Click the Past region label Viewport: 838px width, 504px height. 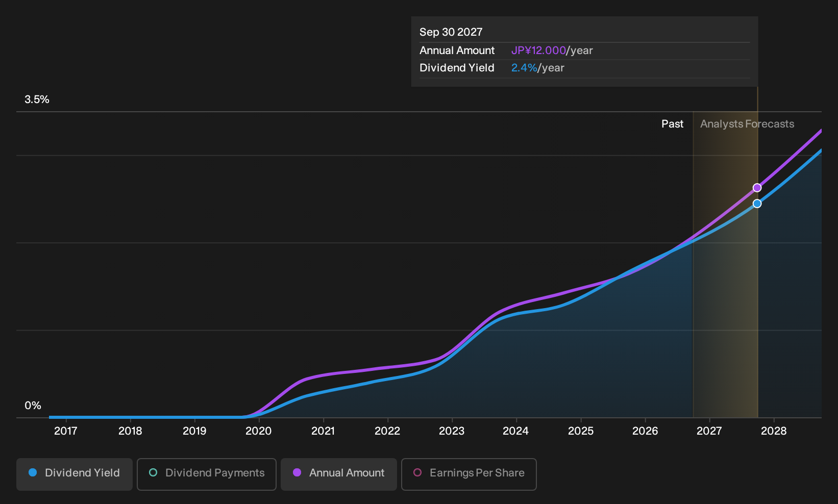click(x=672, y=124)
